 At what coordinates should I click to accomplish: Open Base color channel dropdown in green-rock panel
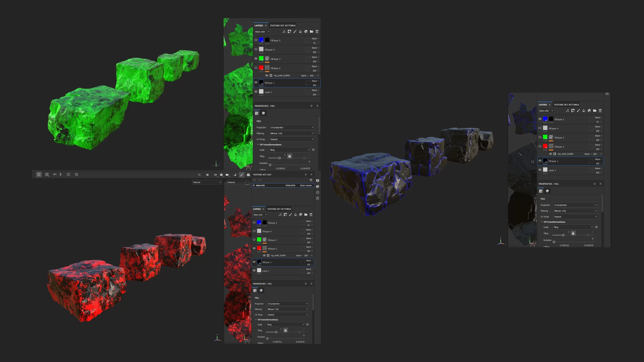[262, 32]
